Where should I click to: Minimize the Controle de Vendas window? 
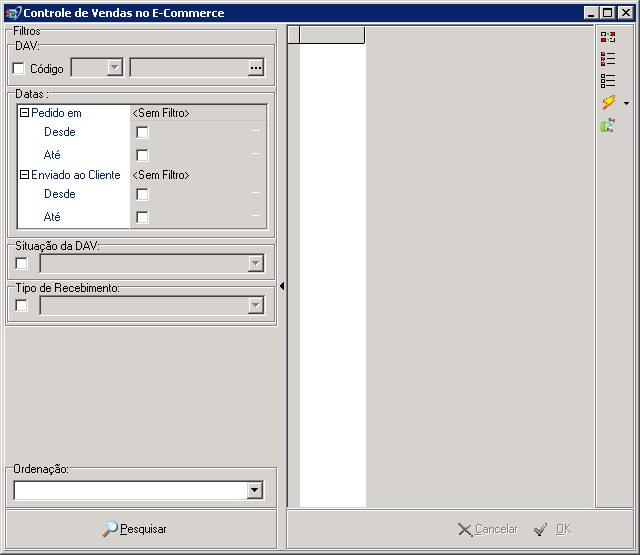[x=591, y=13]
